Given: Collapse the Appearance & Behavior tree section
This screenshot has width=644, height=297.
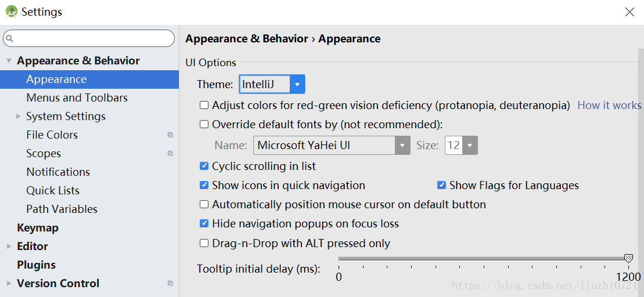Looking at the screenshot, I should click(x=9, y=61).
